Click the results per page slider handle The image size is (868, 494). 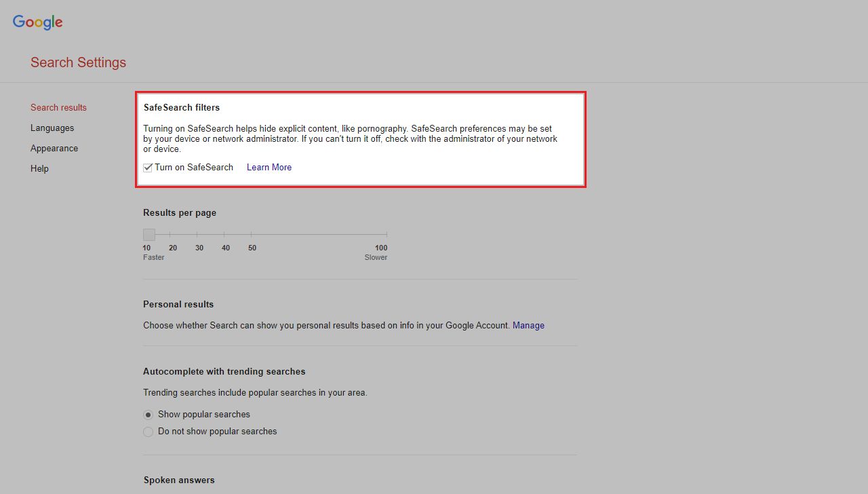coord(149,235)
